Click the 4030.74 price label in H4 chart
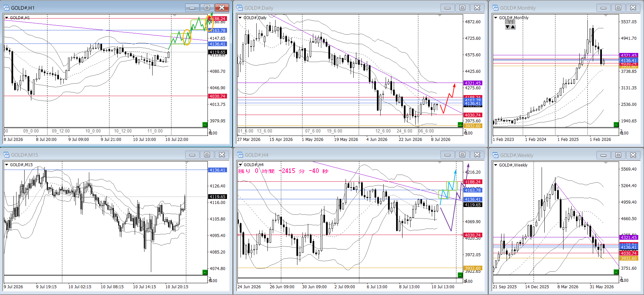Viewport: 644px width, 295px height. (x=473, y=235)
